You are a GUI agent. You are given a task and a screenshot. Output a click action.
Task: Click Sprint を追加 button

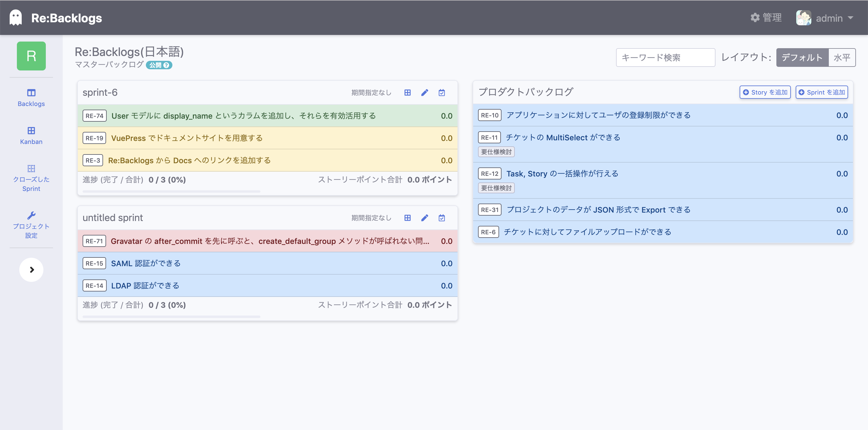point(822,92)
